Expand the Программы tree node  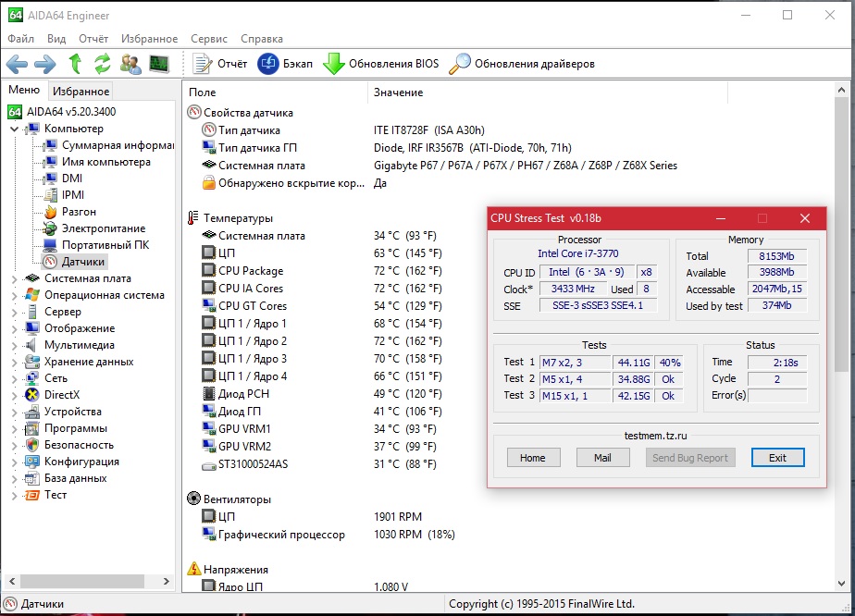(14, 428)
